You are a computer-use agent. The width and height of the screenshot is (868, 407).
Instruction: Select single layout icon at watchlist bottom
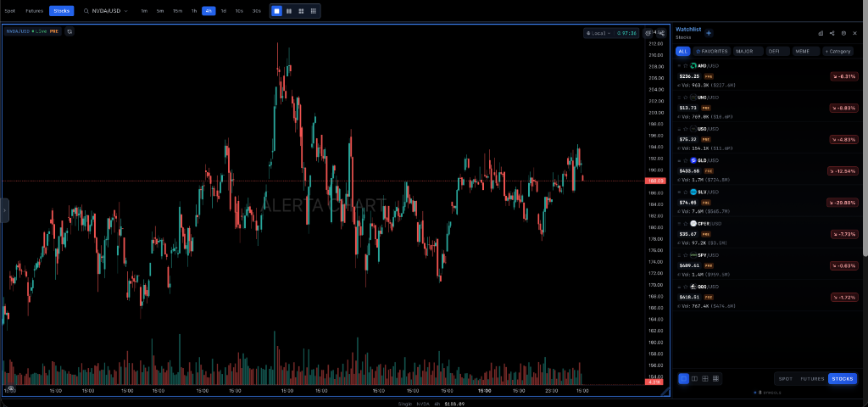683,379
